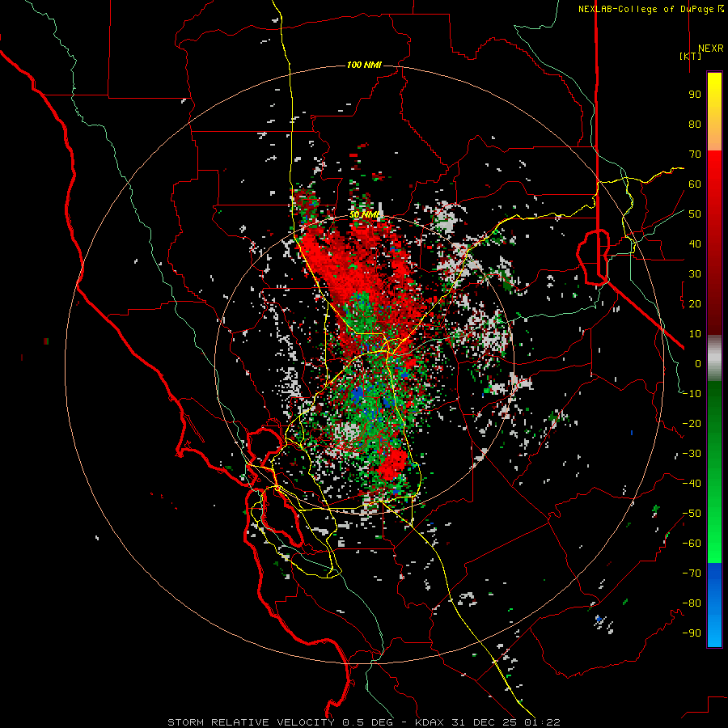728x728 pixels.
Task: Click the 50 NMI range ring label
Action: tap(365, 214)
